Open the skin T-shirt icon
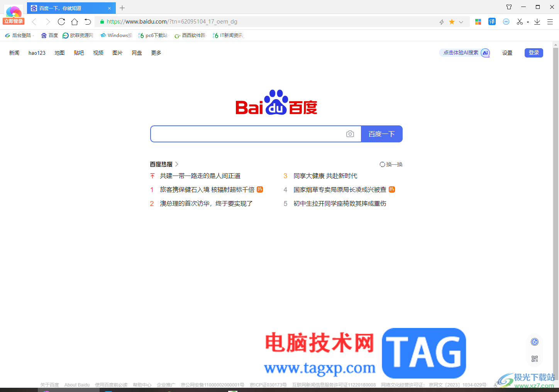Image resolution: width=559 pixels, height=392 pixels. coord(509,7)
